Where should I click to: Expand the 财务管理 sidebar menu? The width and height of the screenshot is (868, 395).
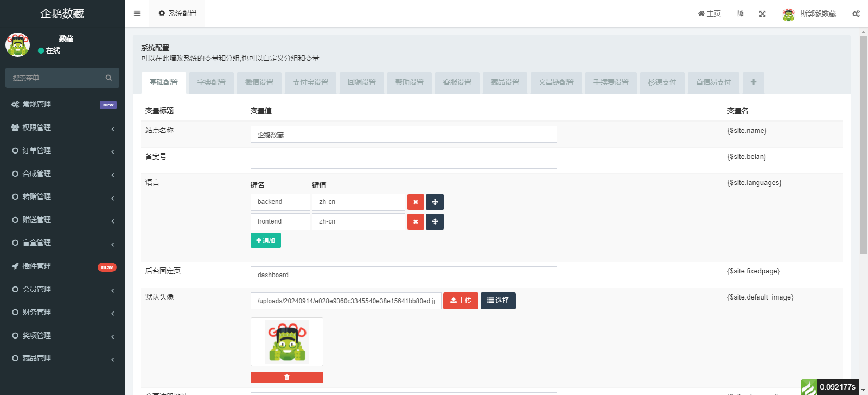[62, 312]
